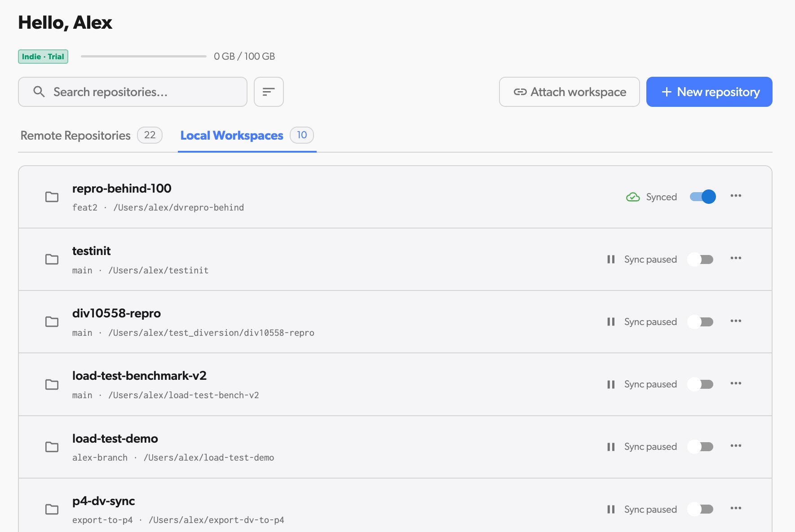Screen dimensions: 795x532
Task: Open the load-test-demo workspace title
Action: [115, 439]
